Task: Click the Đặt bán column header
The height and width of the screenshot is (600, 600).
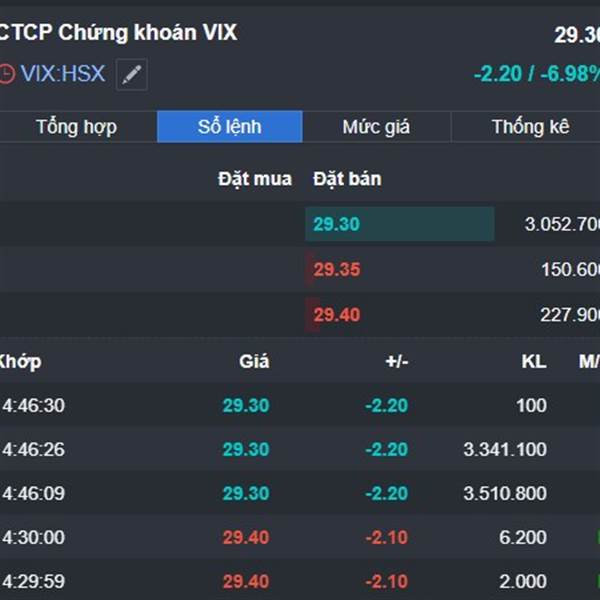Action: (347, 179)
